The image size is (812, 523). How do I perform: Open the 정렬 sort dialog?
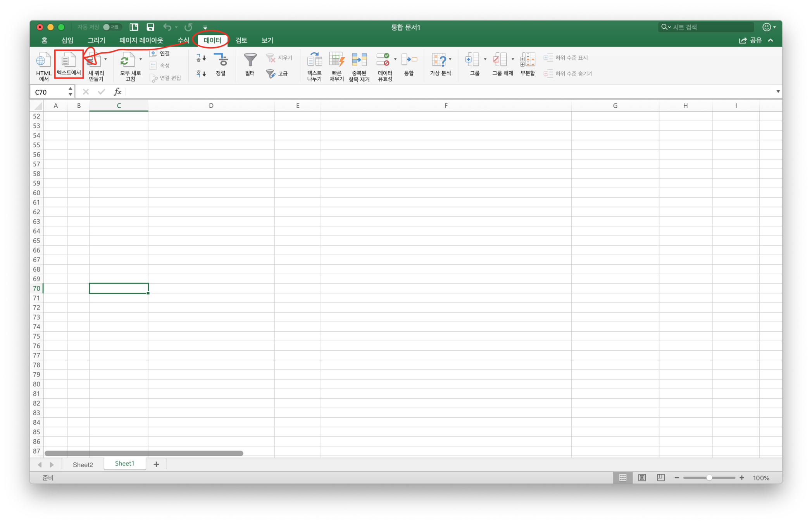(x=221, y=61)
